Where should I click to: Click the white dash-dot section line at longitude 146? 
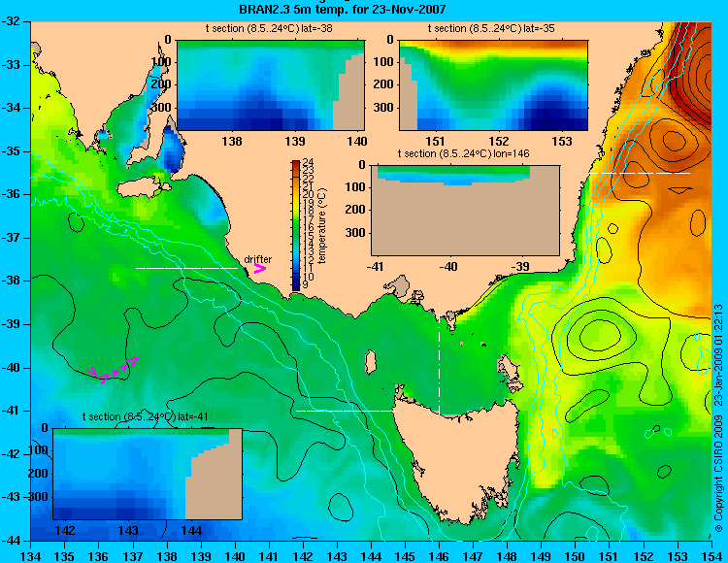tap(439, 358)
